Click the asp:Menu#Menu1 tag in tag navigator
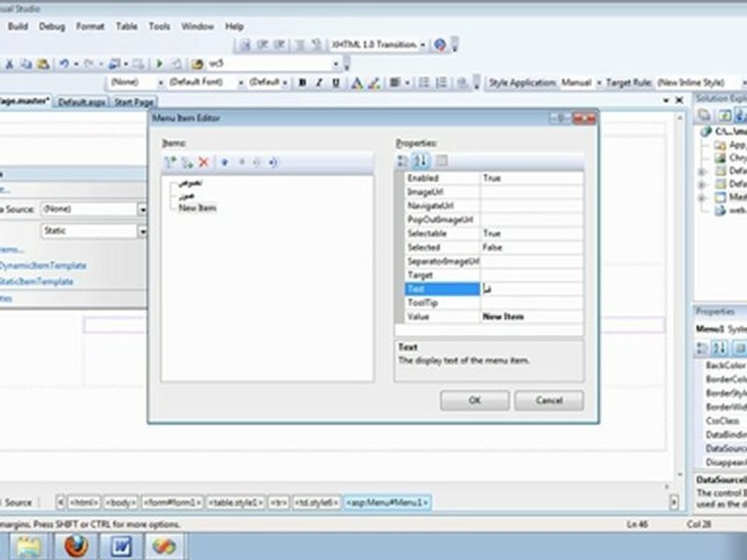The width and height of the screenshot is (747, 560). point(387,502)
